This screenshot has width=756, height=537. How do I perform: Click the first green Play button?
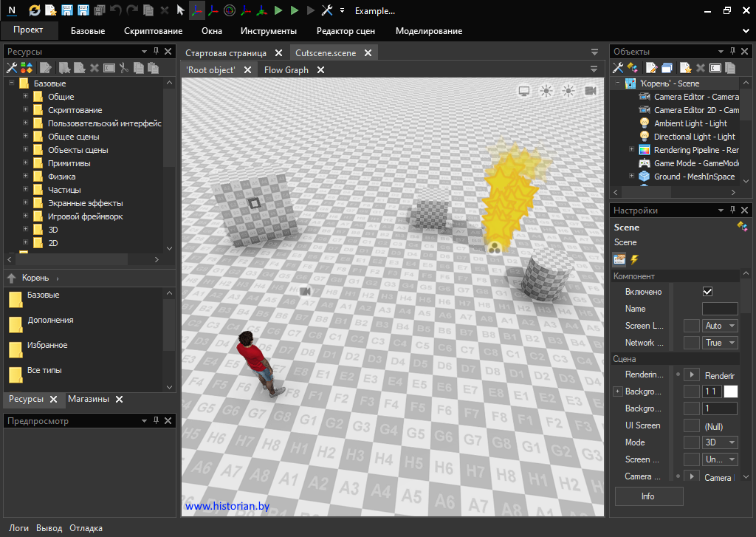[278, 10]
